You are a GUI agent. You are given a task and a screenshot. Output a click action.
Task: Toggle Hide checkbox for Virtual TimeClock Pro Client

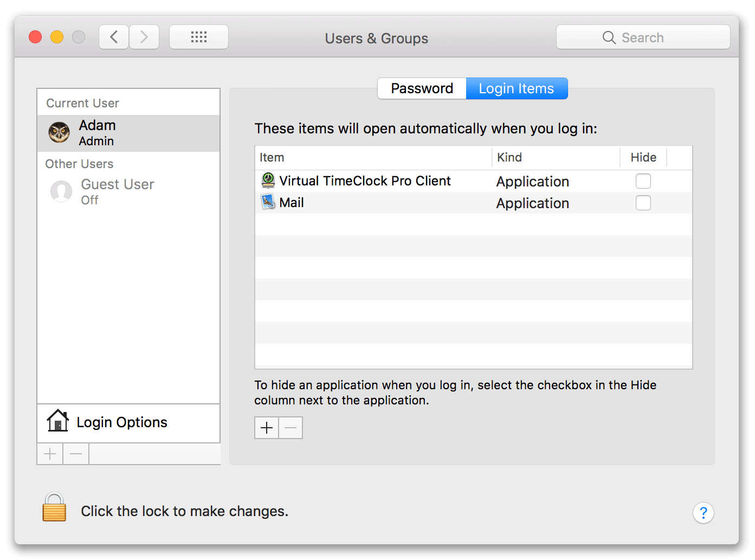coord(643,181)
